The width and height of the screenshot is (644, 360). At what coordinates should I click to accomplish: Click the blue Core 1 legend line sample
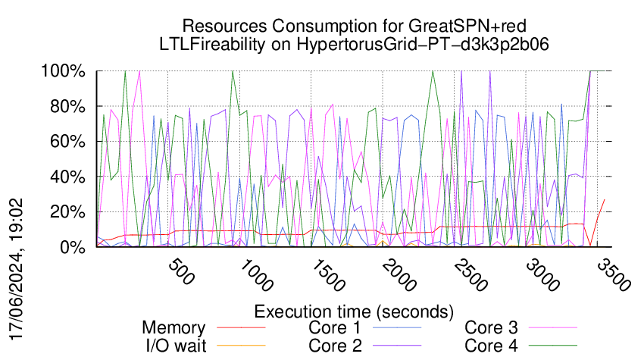[x=397, y=327]
